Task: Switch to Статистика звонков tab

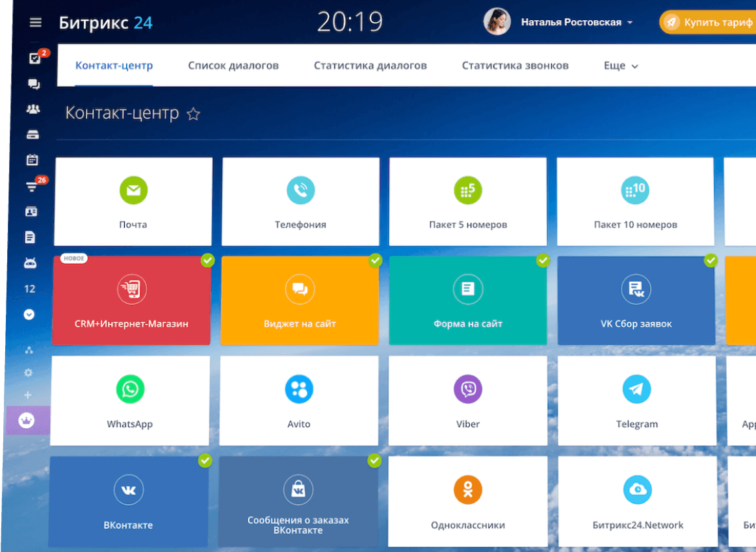Action: coord(515,66)
